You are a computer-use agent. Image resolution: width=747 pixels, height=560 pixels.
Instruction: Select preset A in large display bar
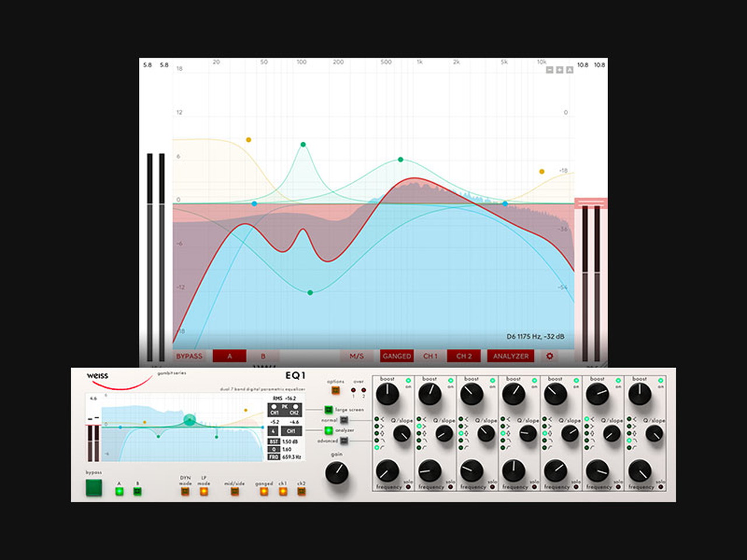229,356
